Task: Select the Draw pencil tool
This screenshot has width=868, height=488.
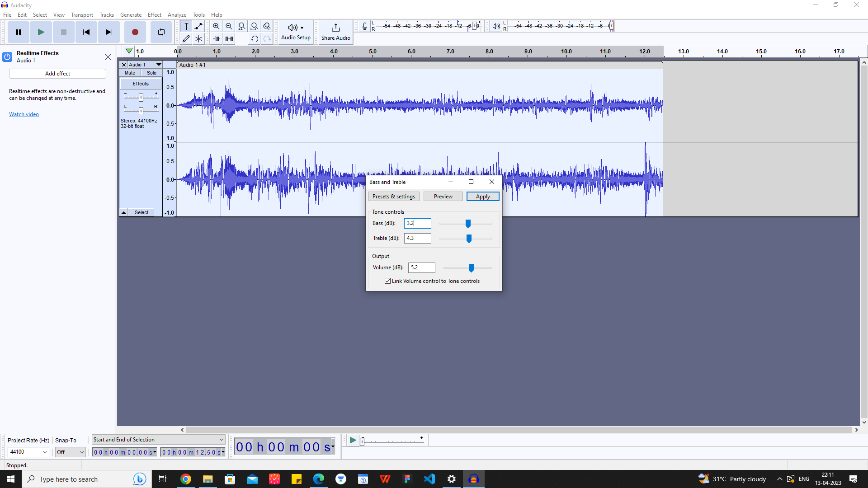Action: click(x=186, y=39)
